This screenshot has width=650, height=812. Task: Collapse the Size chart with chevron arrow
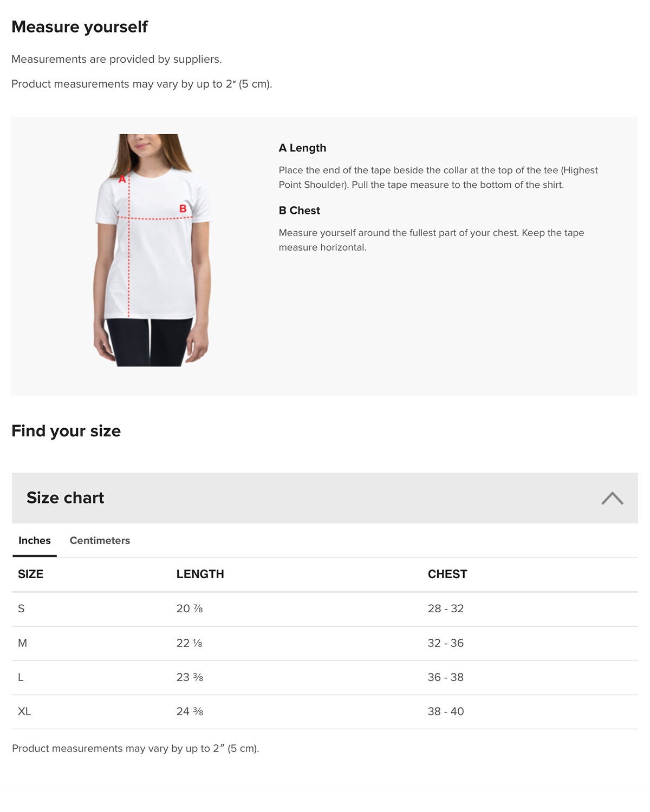tap(612, 498)
